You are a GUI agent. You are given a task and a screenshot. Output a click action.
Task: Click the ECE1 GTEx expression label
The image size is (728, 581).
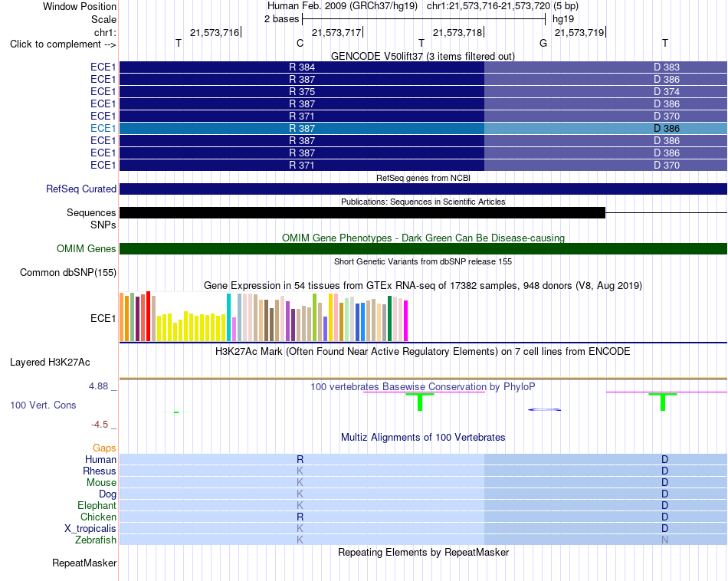pos(103,319)
